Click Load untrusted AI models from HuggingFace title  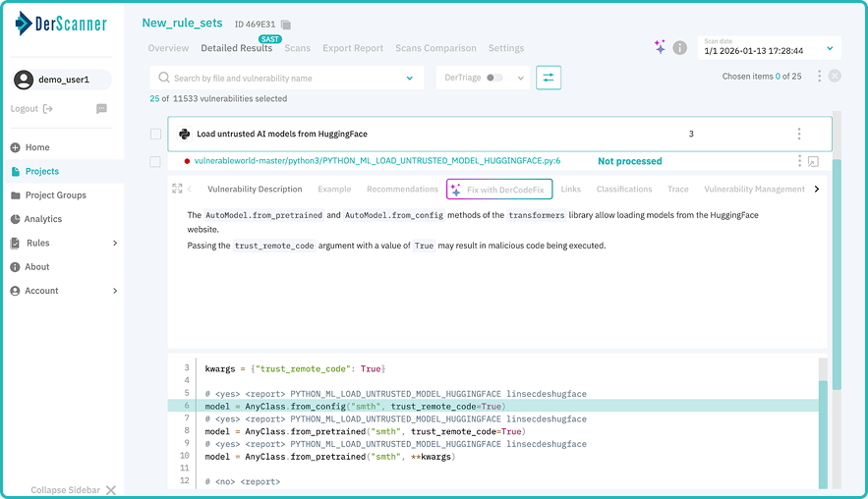[x=282, y=134]
